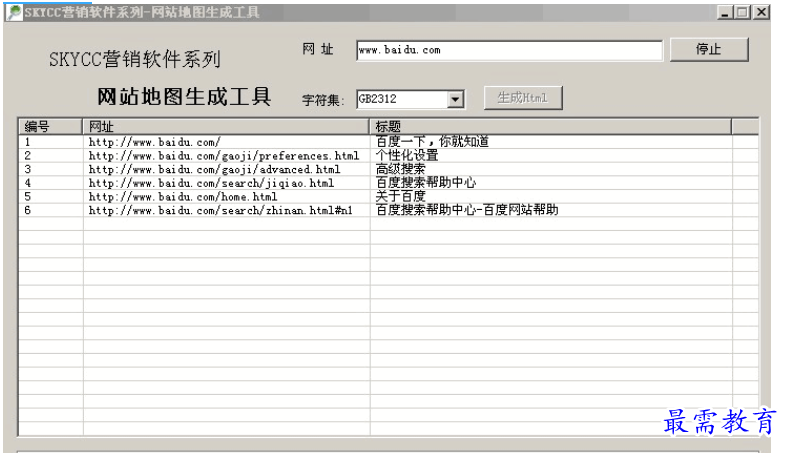Click the 网址 column header
This screenshot has height=453, width=785.
(225, 127)
